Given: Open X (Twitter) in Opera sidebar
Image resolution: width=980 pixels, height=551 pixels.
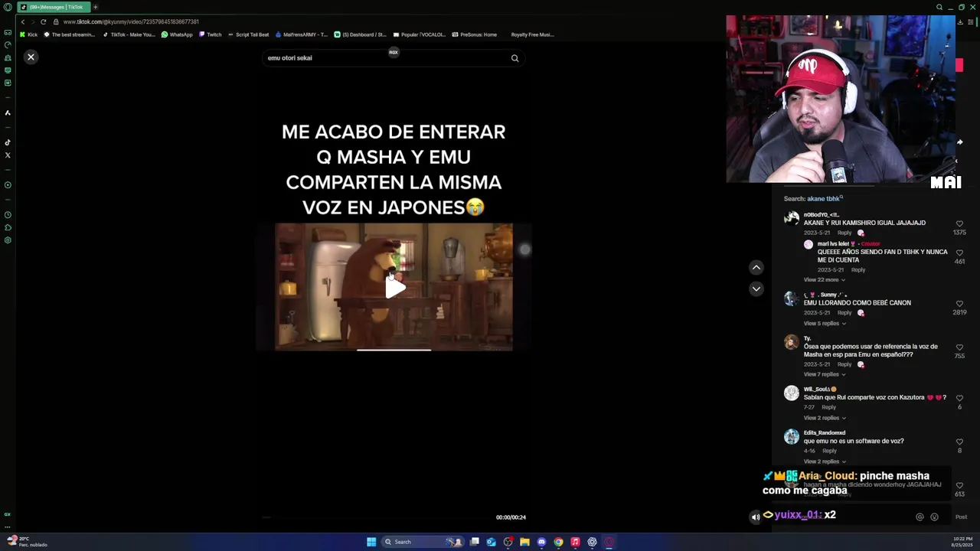Looking at the screenshot, I should (x=8, y=155).
